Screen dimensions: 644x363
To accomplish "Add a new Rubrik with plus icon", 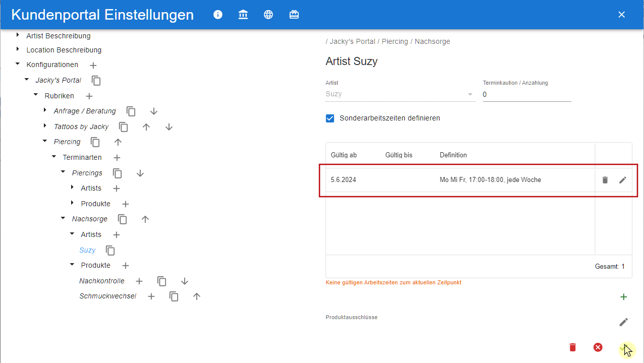I will 89,96.
